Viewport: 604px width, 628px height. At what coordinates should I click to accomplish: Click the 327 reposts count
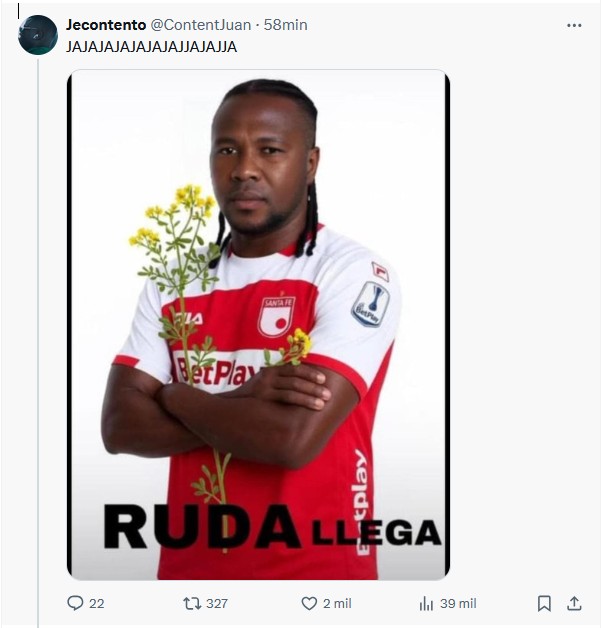(x=217, y=604)
